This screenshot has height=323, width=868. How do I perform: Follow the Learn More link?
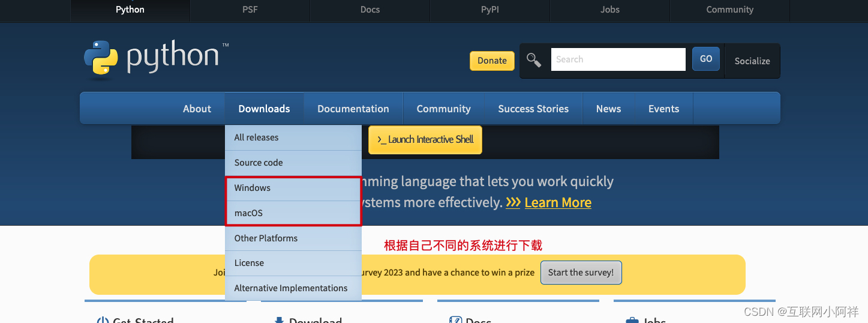pyautogui.click(x=558, y=203)
